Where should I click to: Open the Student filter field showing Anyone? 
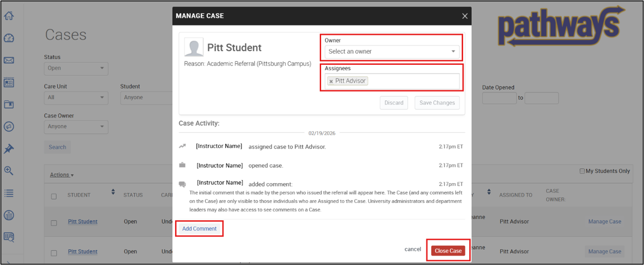coord(147,98)
